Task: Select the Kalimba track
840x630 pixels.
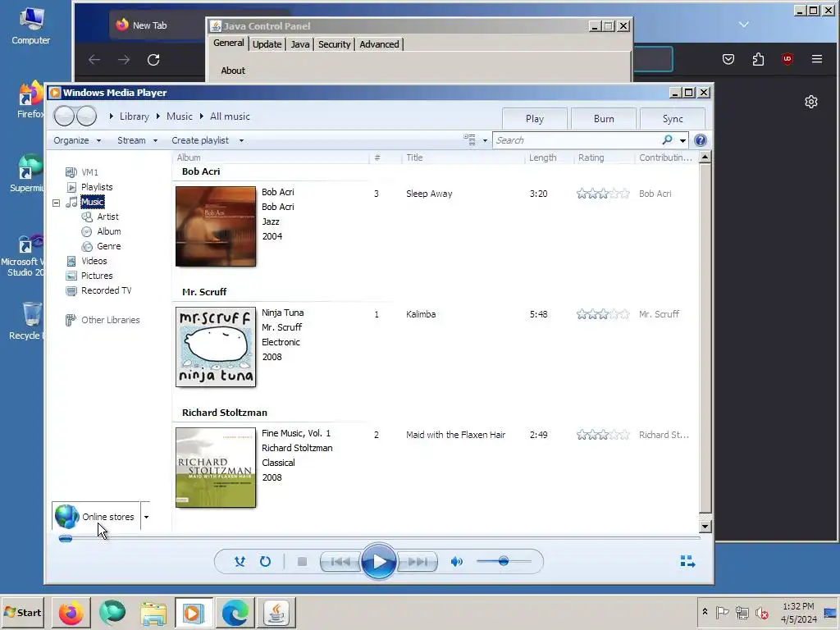Action: [421, 314]
